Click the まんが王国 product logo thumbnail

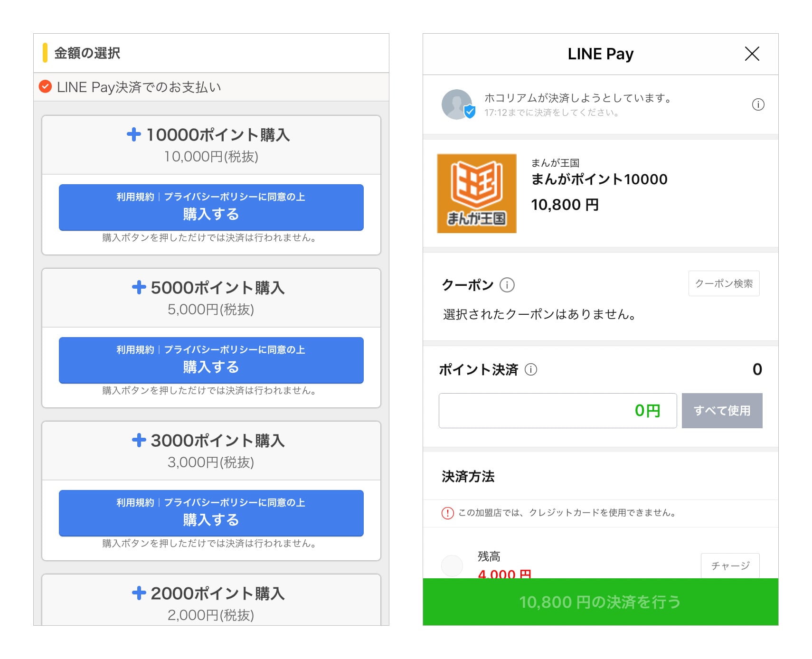tap(476, 193)
